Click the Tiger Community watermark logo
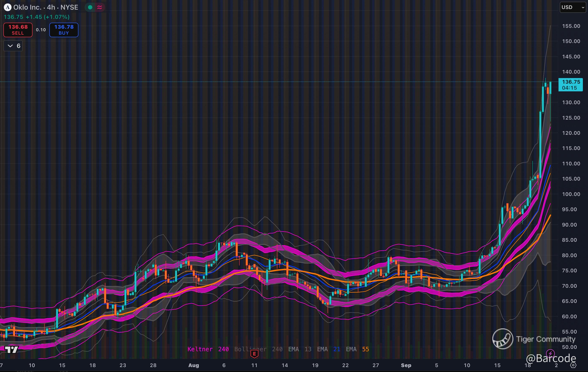 [503, 339]
